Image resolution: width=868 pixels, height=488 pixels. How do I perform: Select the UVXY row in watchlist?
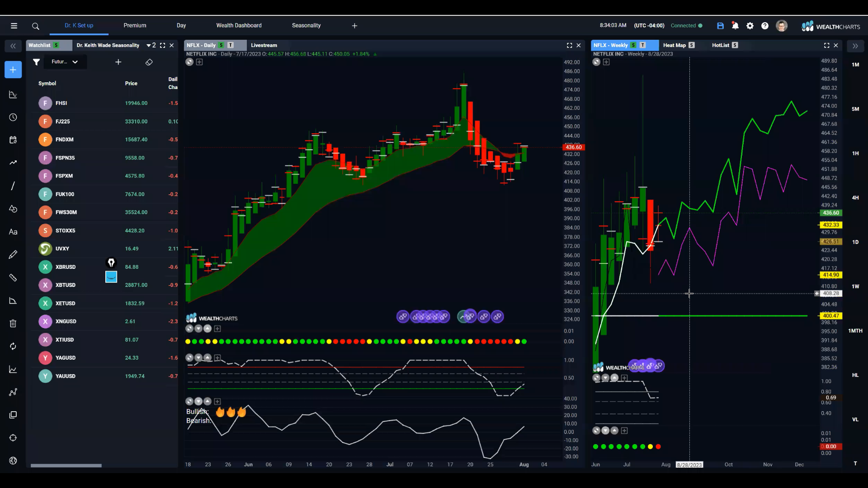104,249
